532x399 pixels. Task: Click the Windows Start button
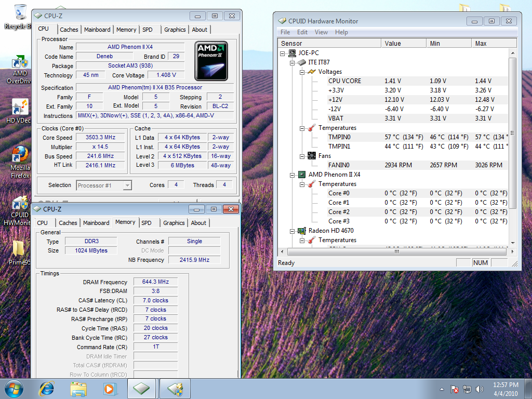click(14, 388)
